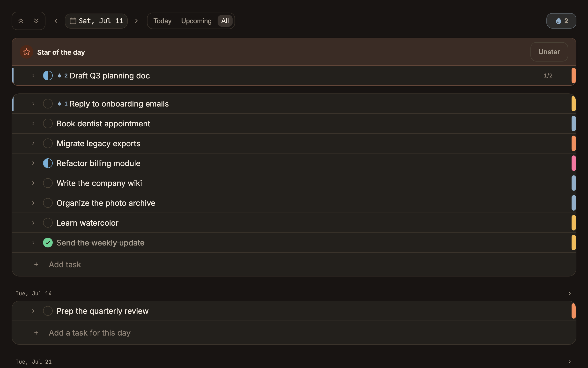Open Reply to onboarding emails title

click(119, 104)
